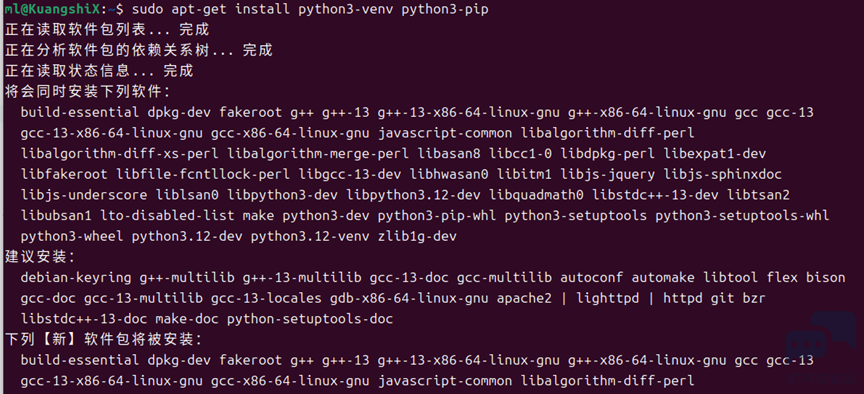This screenshot has height=394, width=864.
Task: Click the 正在读取软件包列表 status line
Action: pos(106,30)
